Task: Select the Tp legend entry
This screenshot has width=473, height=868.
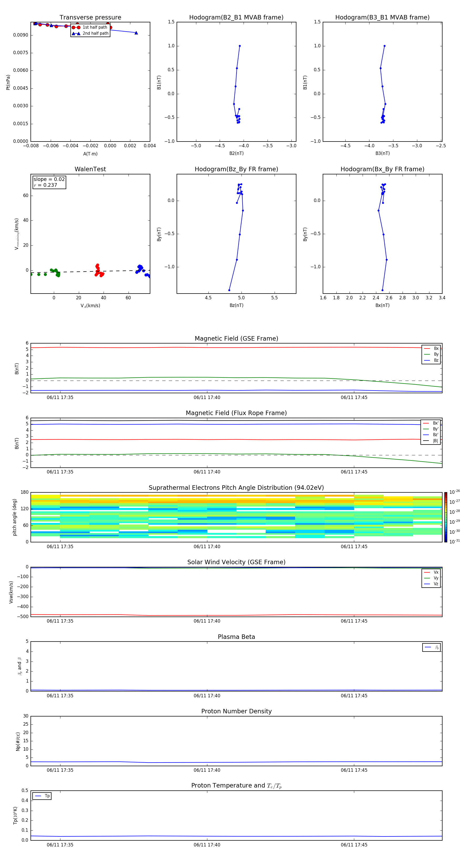Action: tap(42, 796)
